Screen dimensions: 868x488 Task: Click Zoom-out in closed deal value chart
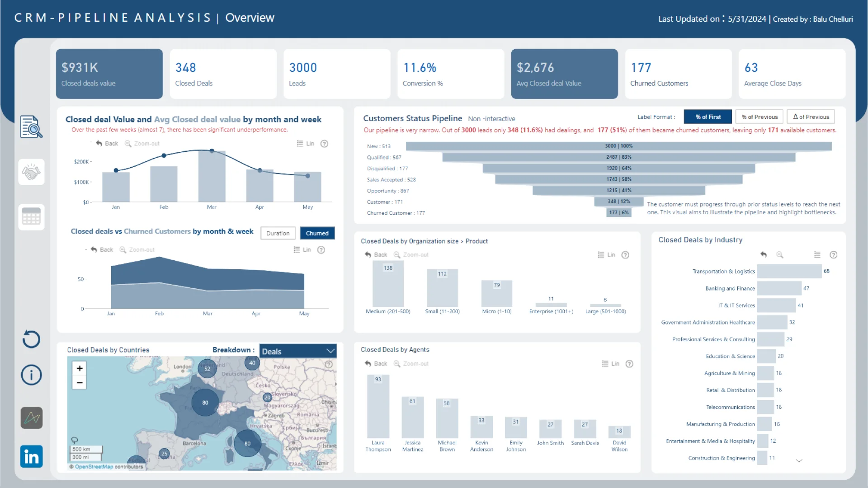click(x=142, y=144)
